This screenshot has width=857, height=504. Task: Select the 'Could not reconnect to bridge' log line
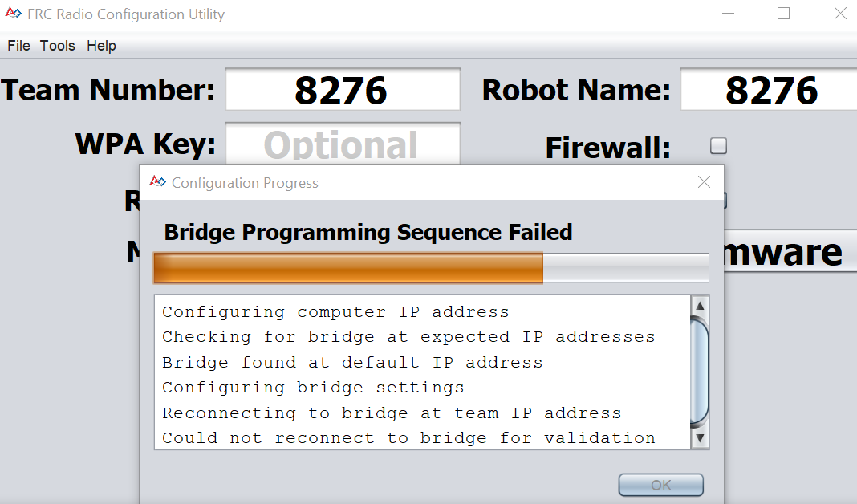[x=408, y=438]
